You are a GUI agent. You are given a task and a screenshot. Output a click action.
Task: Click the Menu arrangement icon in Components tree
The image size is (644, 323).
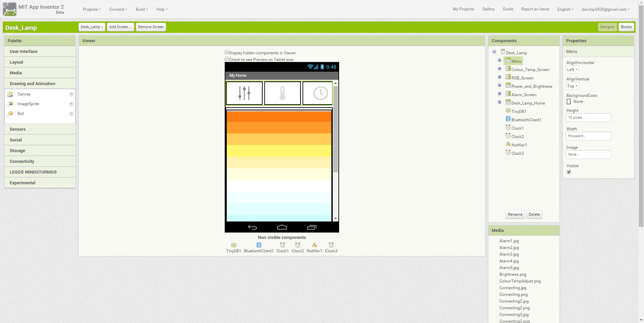[508, 61]
